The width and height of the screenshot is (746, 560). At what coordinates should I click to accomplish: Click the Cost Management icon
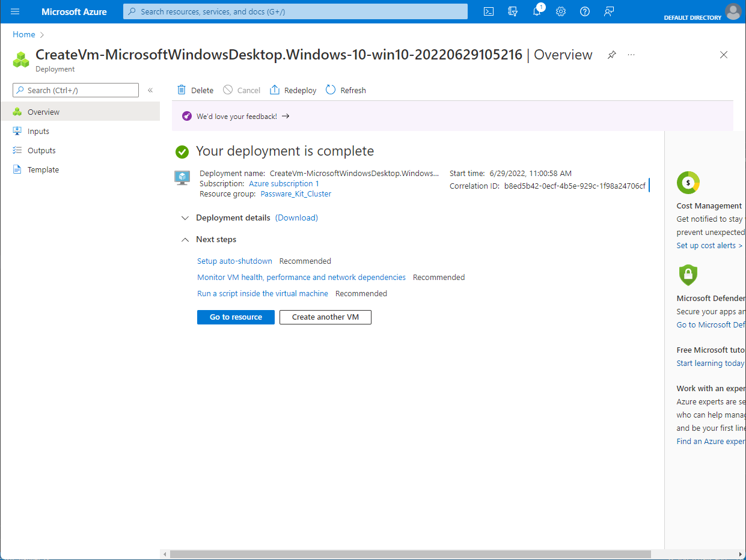(688, 182)
